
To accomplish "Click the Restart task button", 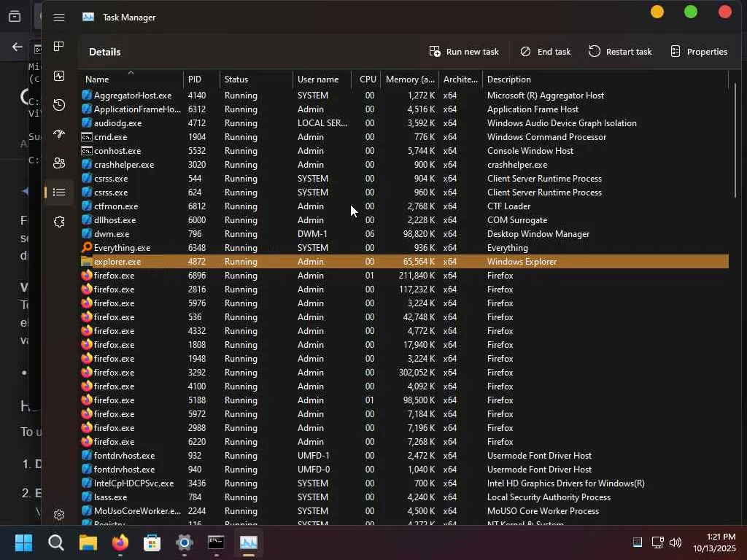I will pos(620,52).
